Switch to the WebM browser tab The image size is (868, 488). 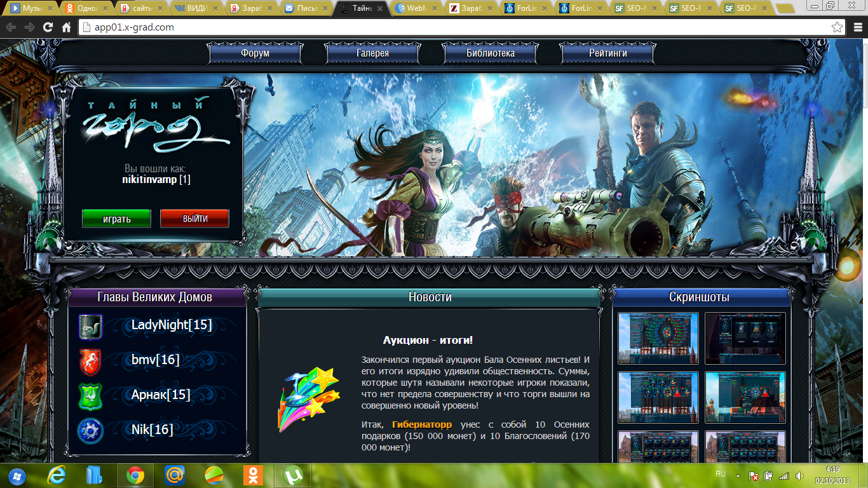417,9
